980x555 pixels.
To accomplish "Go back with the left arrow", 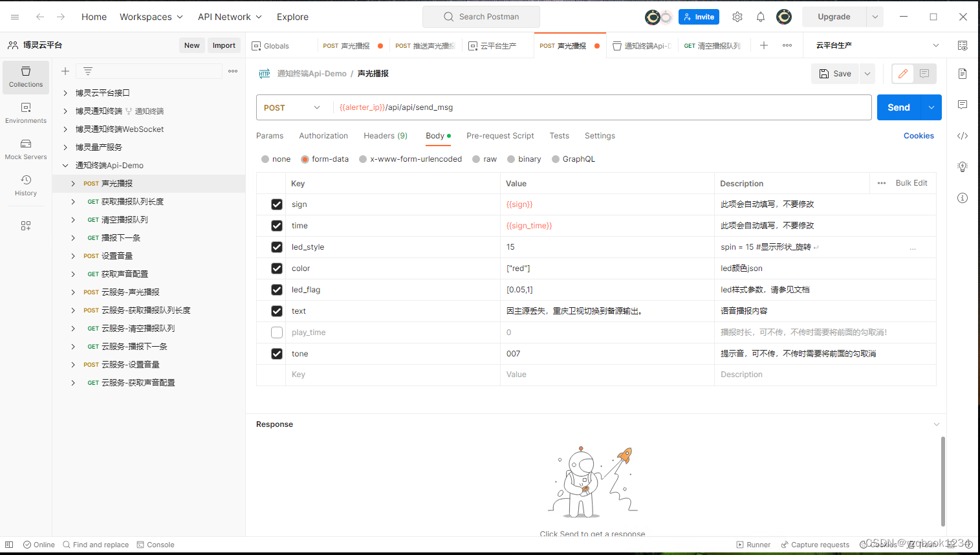I will pyautogui.click(x=40, y=17).
